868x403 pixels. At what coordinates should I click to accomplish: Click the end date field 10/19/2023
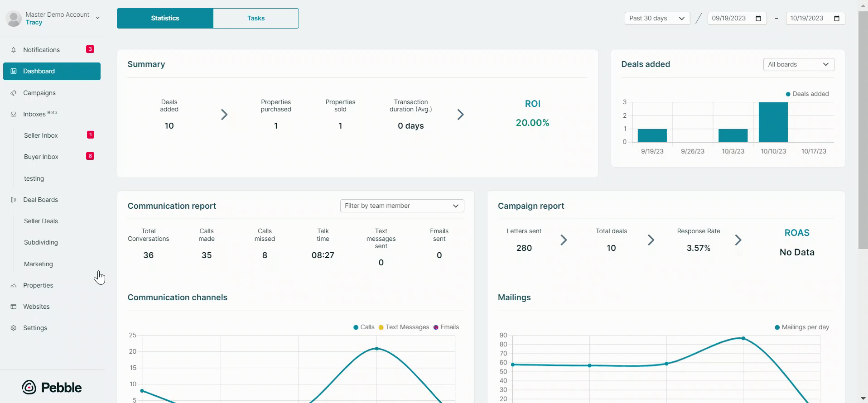click(815, 19)
